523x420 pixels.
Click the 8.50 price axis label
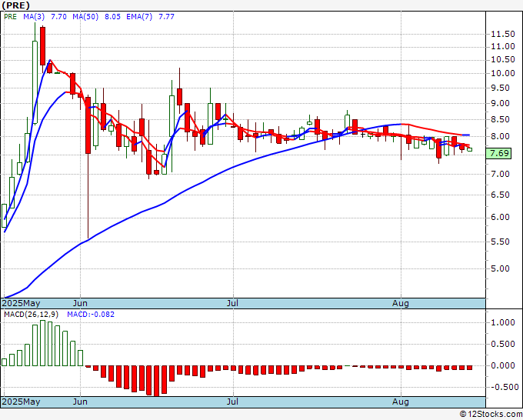coord(501,119)
